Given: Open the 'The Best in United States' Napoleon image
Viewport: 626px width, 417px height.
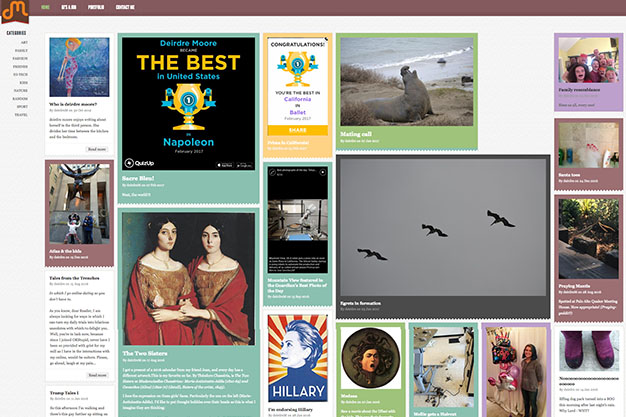Looking at the screenshot, I should [x=188, y=104].
